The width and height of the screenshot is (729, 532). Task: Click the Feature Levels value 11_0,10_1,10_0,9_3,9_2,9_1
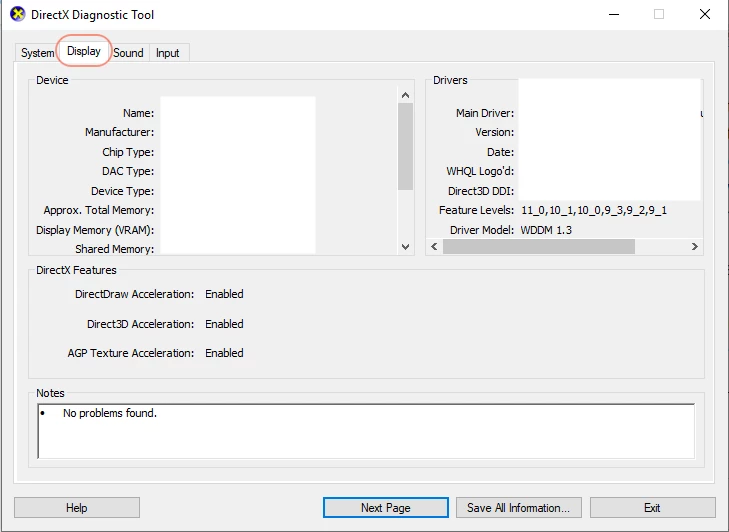594,210
